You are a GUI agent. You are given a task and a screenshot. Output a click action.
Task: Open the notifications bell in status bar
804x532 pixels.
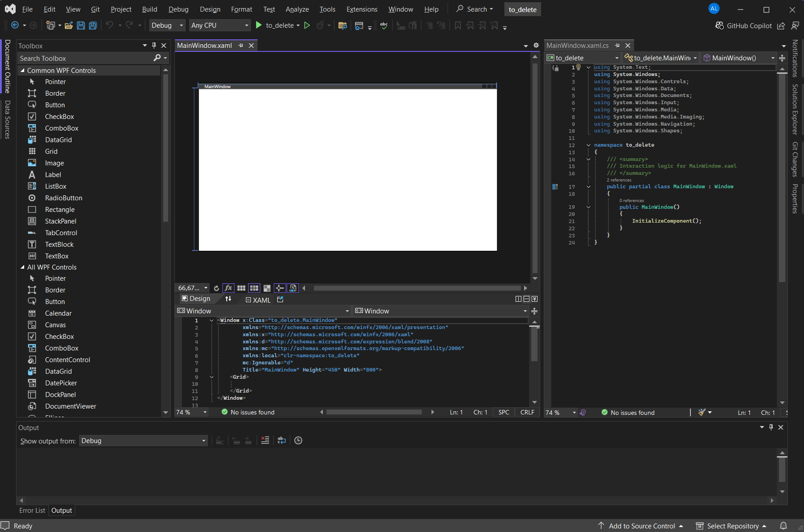point(783,526)
